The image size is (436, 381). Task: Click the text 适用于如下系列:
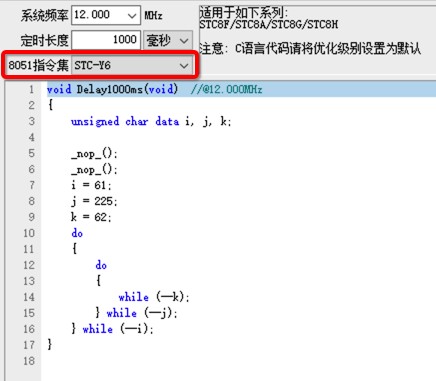(244, 13)
